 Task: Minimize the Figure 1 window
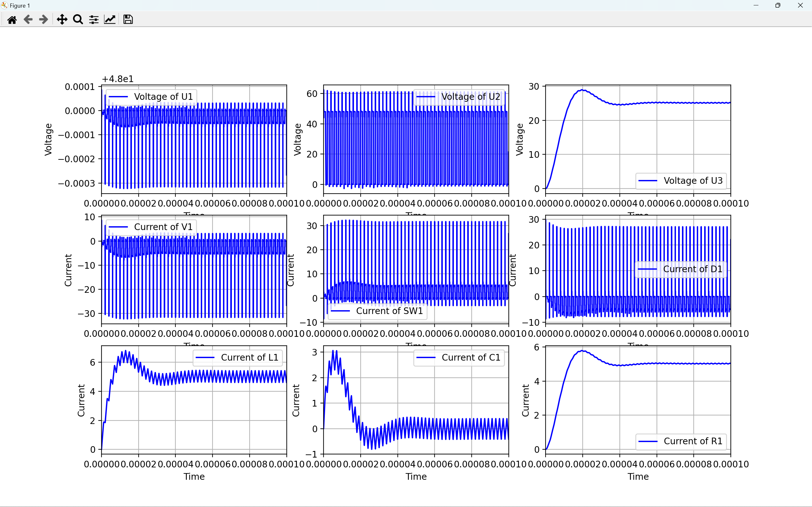point(756,5)
